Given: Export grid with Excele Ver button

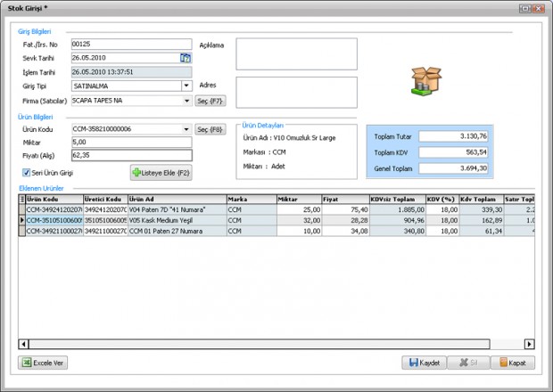Looking at the screenshot, I should [43, 363].
